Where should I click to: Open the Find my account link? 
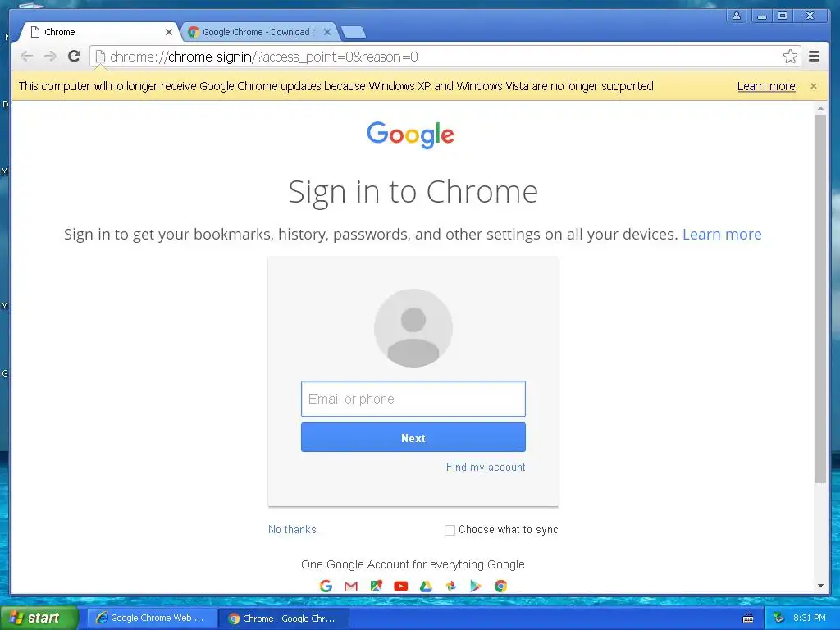[486, 467]
